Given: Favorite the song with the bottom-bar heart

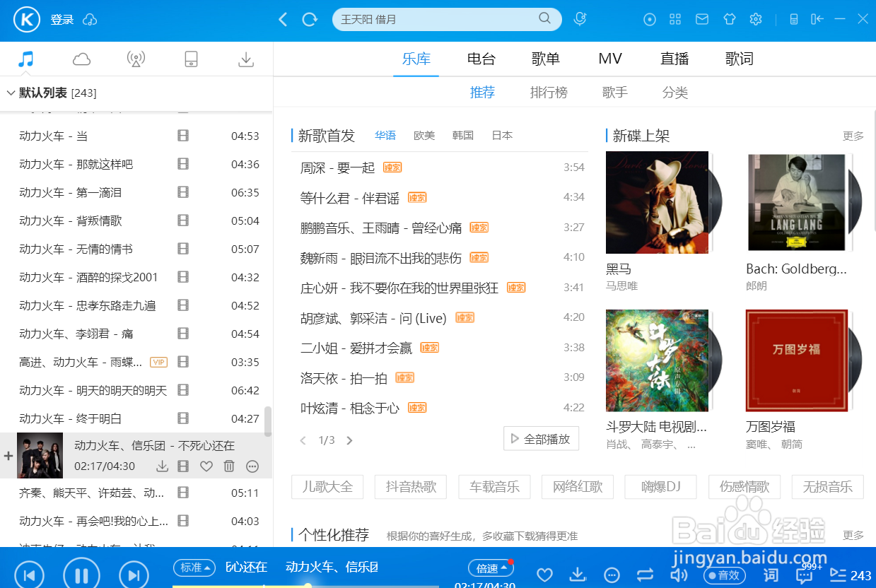Looking at the screenshot, I should [x=544, y=575].
